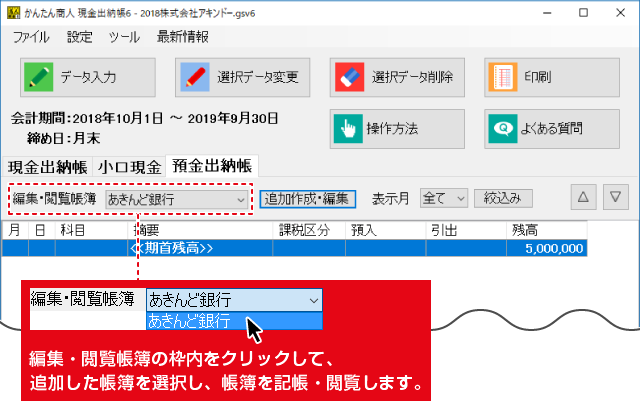Click the up triangle button
This screenshot has height=401, width=640.
click(x=583, y=197)
